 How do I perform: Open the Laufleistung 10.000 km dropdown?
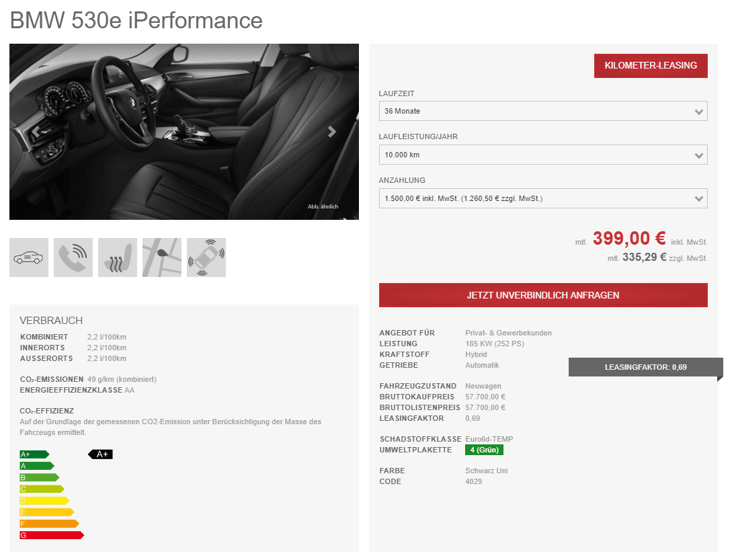pos(543,155)
